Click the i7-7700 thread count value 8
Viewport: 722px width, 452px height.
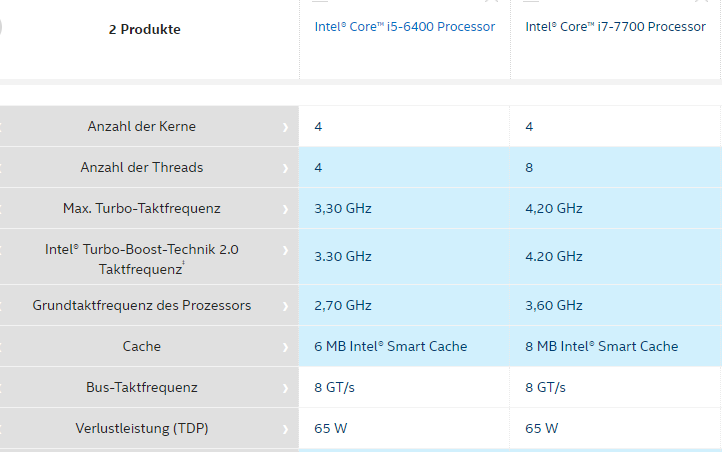529,168
